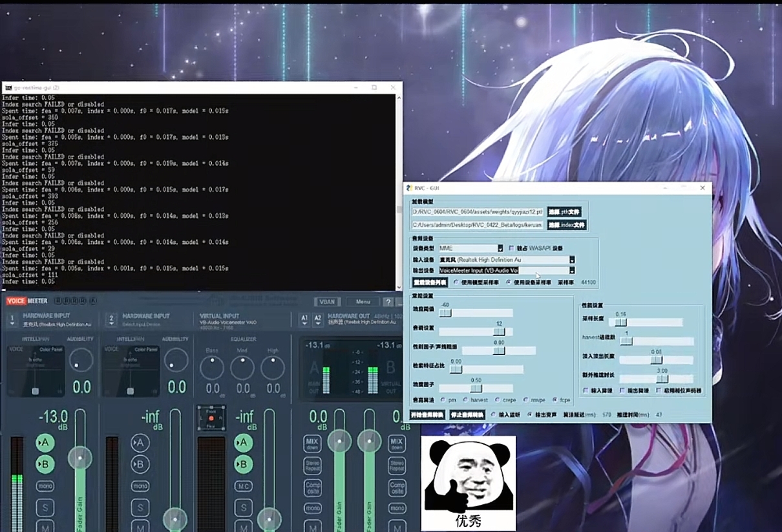Click M.C button on virtual input strip
Viewport: 782px width, 532px height.
pos(243,485)
